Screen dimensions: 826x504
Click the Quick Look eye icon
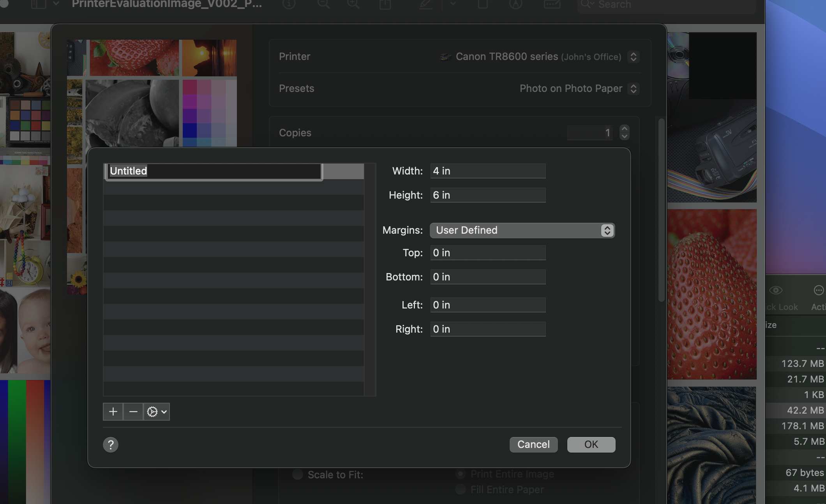click(x=776, y=290)
